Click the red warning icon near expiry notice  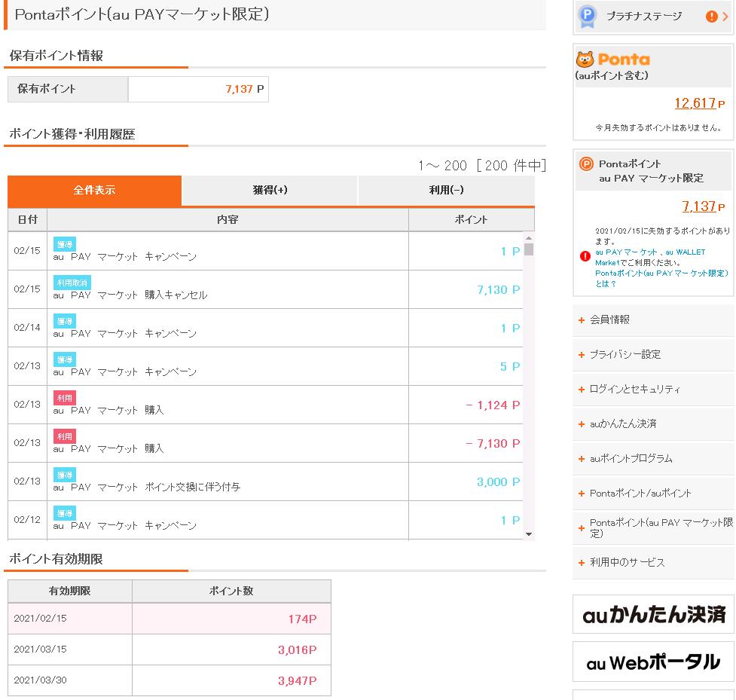tap(585, 256)
